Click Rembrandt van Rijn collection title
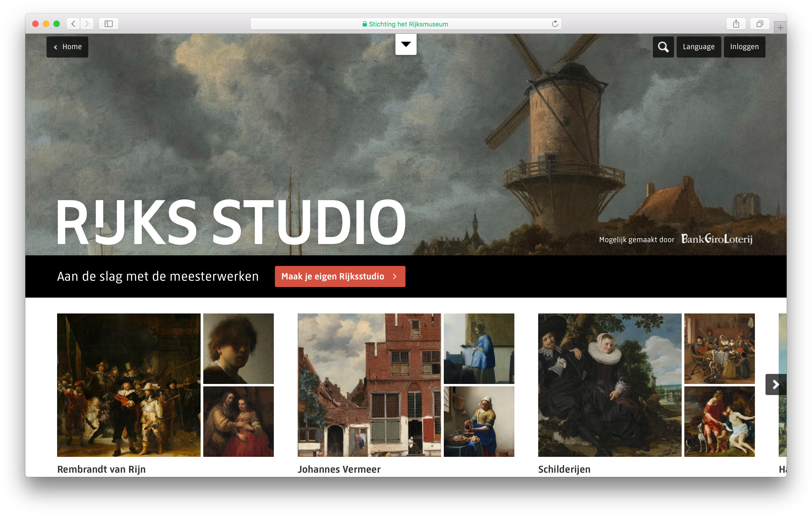 (101, 469)
